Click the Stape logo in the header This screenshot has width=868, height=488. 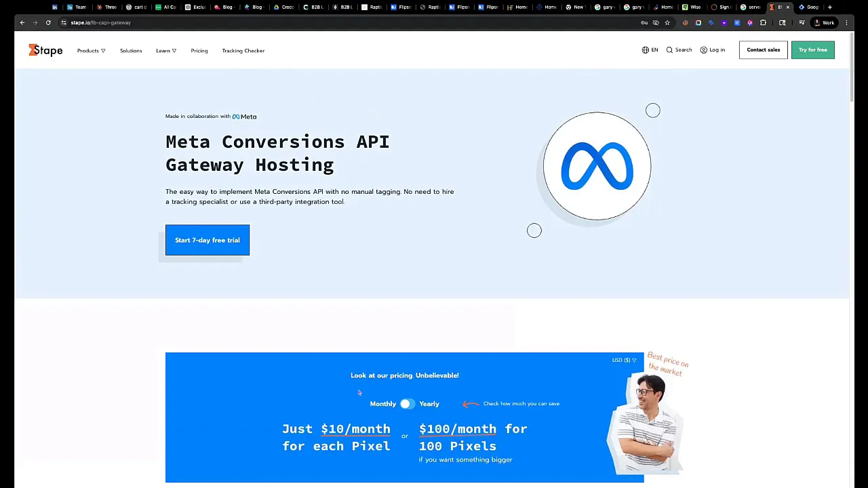(45, 50)
